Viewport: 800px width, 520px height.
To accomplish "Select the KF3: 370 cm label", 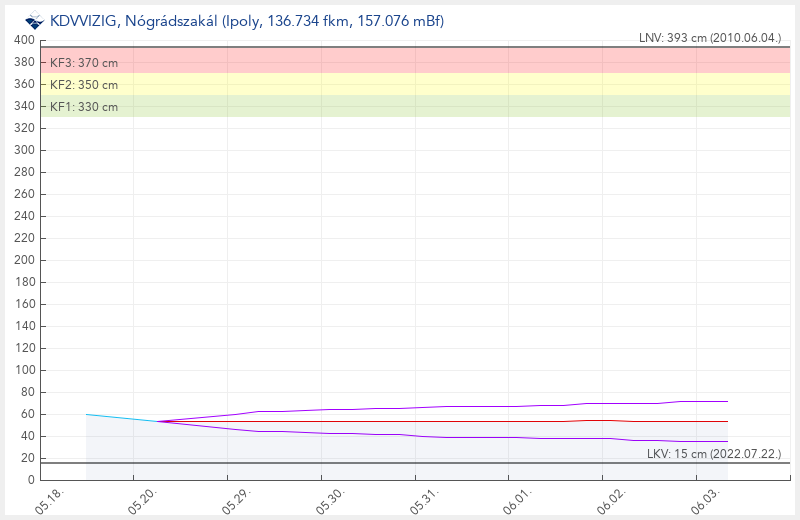I will (84, 63).
